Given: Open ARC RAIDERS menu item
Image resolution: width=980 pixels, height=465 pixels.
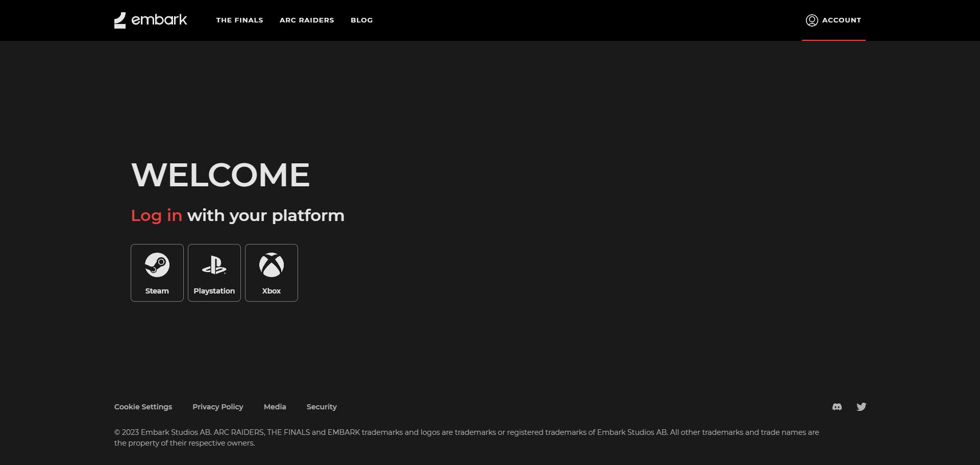Looking at the screenshot, I should [x=307, y=20].
